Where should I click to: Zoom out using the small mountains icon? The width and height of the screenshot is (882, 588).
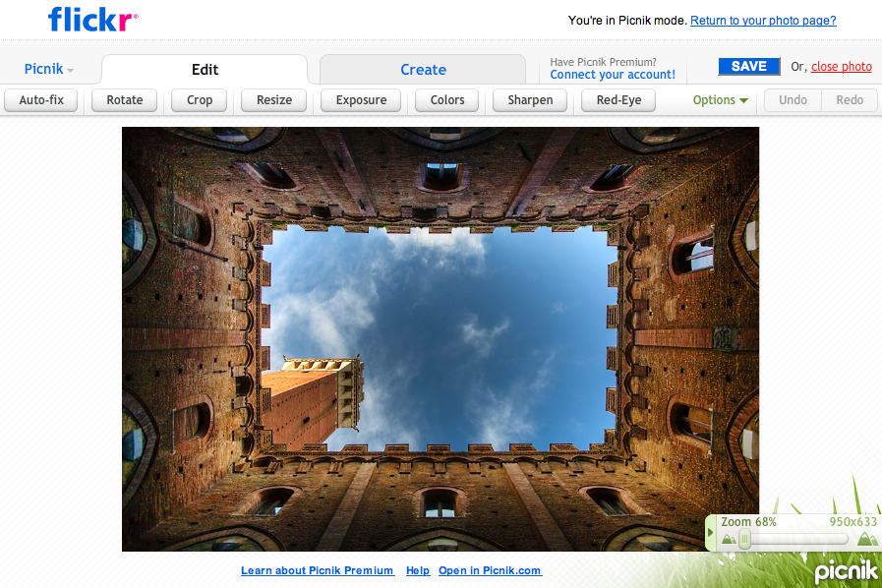(727, 539)
